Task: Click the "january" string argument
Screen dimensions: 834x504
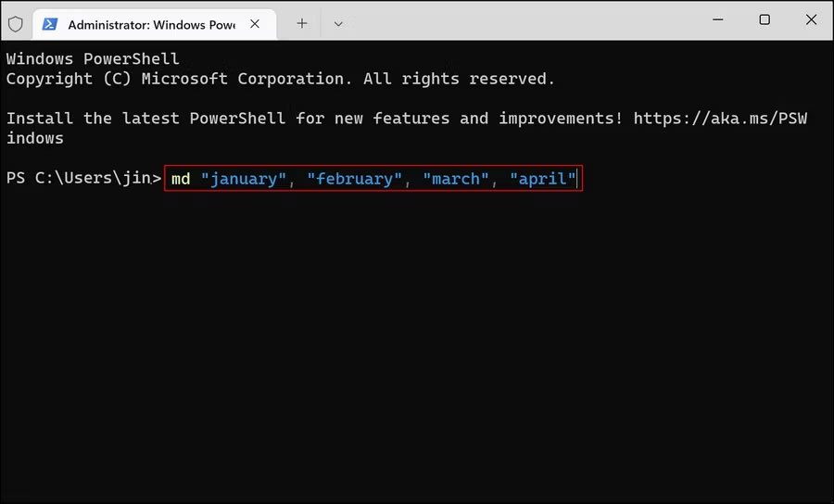Action: pyautogui.click(x=244, y=179)
